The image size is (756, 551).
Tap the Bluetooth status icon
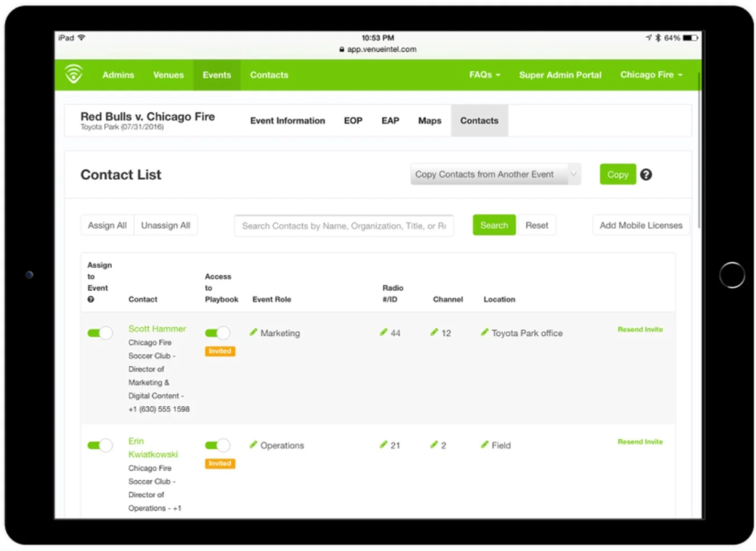click(658, 38)
